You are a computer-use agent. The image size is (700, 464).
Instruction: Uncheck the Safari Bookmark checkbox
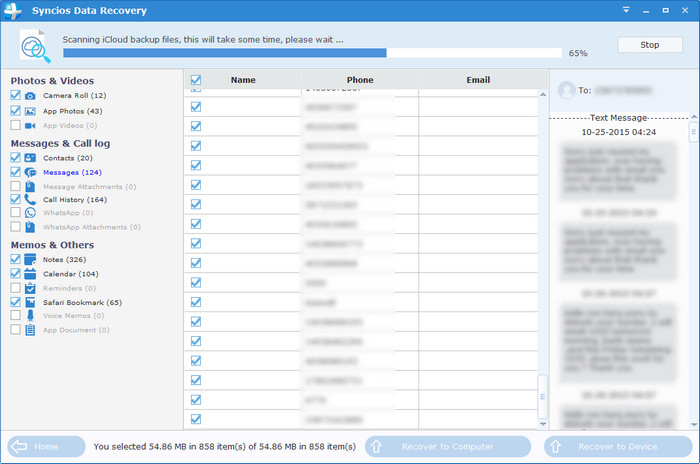point(16,302)
